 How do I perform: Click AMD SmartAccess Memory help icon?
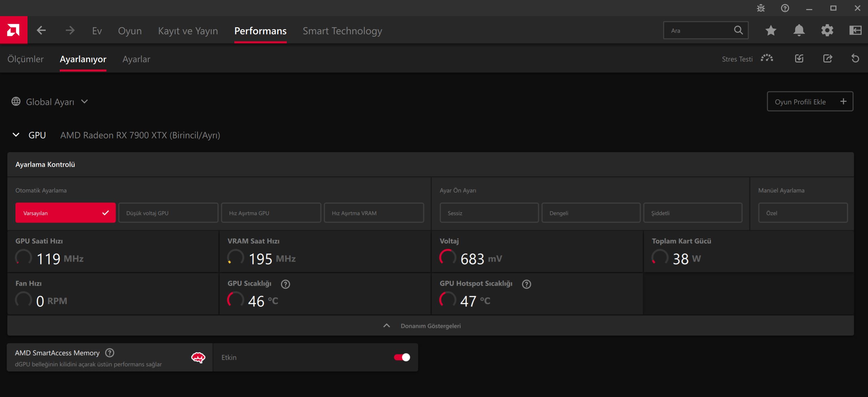click(109, 353)
